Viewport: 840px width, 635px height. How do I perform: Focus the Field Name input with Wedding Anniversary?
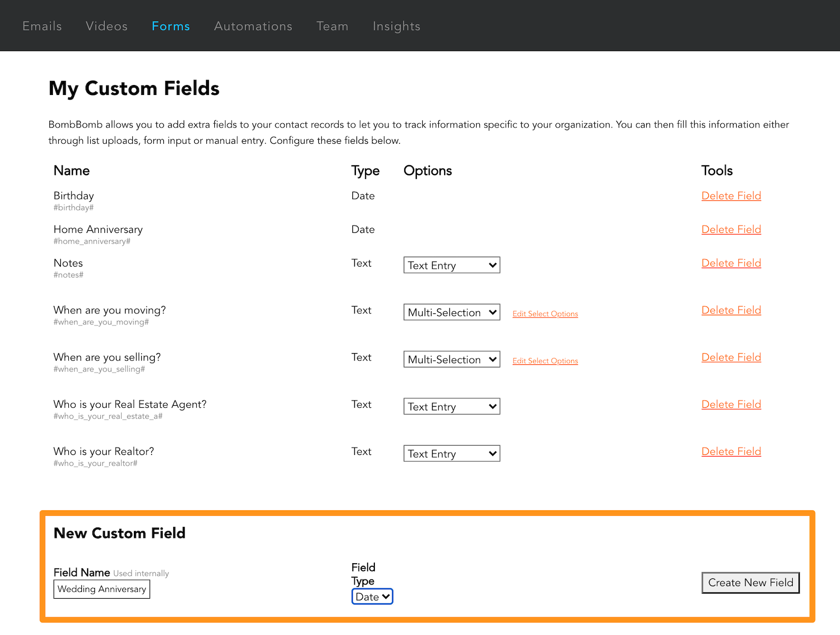tap(102, 589)
